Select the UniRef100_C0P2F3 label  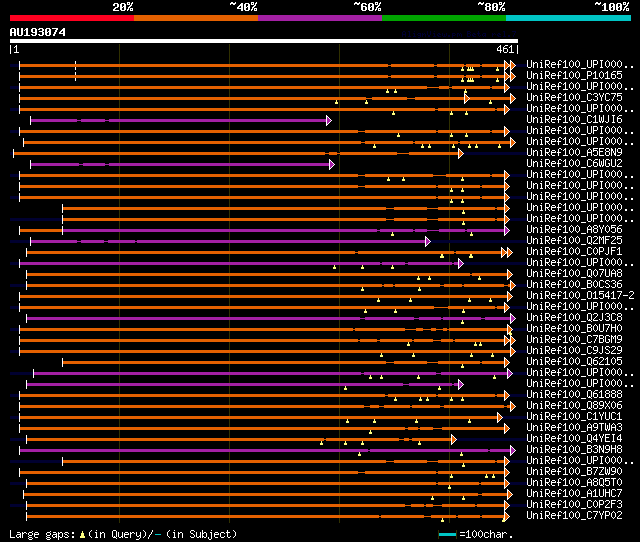(x=574, y=505)
